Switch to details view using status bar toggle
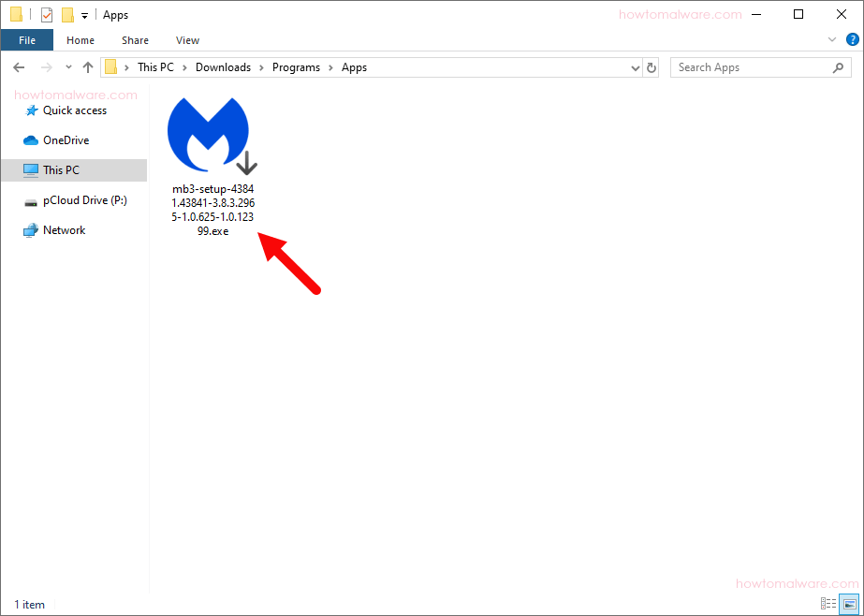The width and height of the screenshot is (864, 616). [827, 604]
